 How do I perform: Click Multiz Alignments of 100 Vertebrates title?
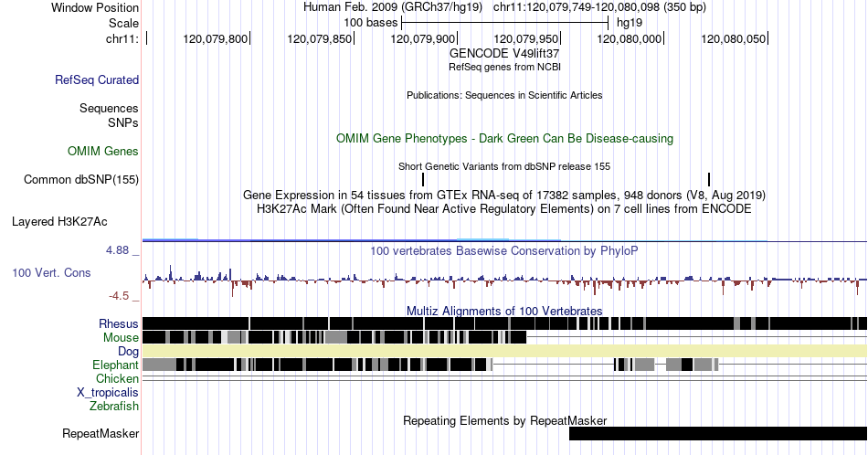coord(504,311)
